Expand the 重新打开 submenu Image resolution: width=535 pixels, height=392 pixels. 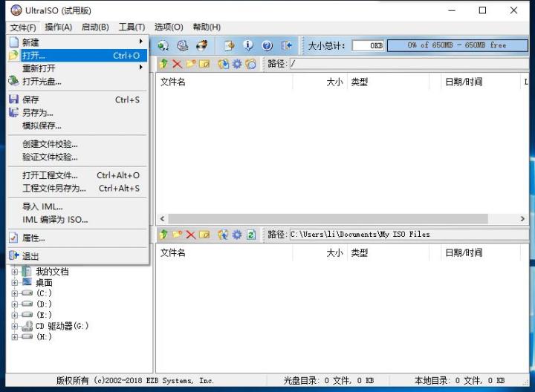[x=77, y=68]
